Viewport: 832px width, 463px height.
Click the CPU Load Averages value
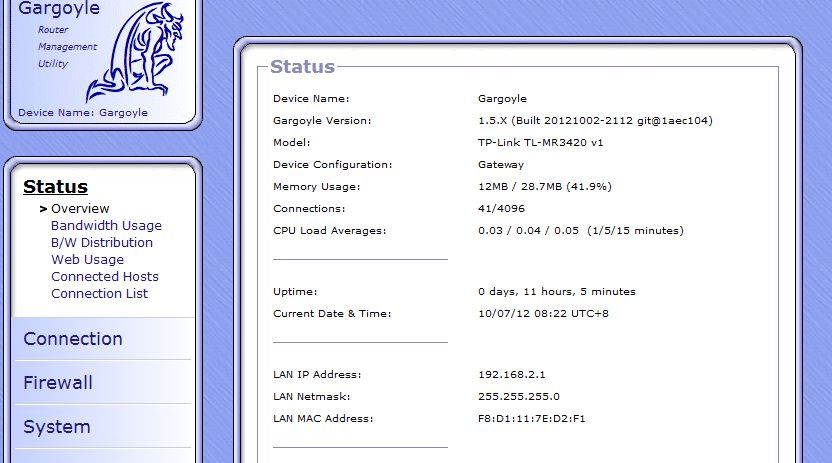[581, 231]
